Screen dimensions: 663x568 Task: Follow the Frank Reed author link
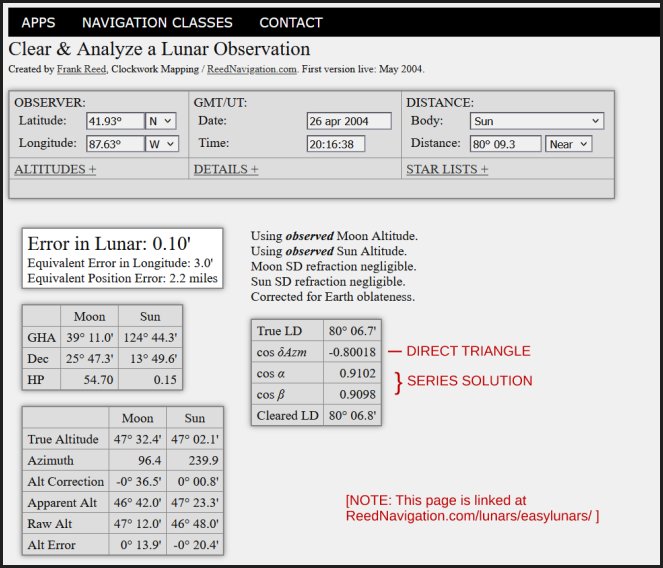click(x=84, y=69)
